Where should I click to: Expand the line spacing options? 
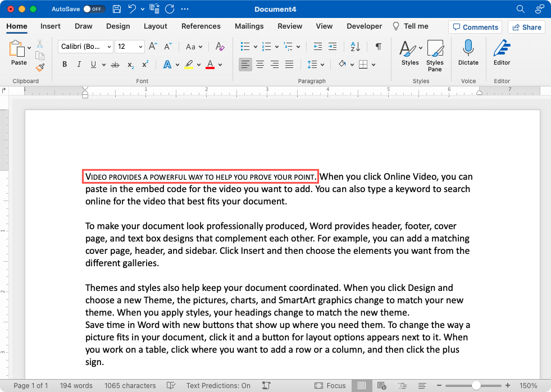[x=322, y=64]
